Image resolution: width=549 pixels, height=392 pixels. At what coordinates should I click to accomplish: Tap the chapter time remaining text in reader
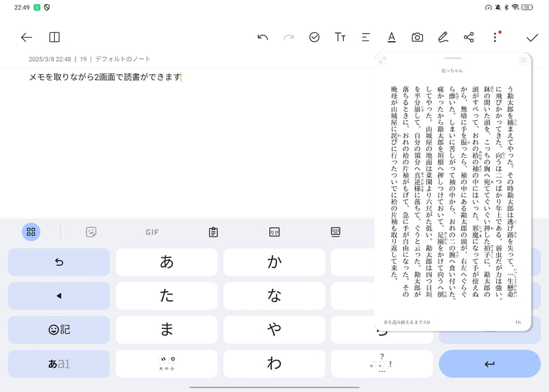(406, 322)
